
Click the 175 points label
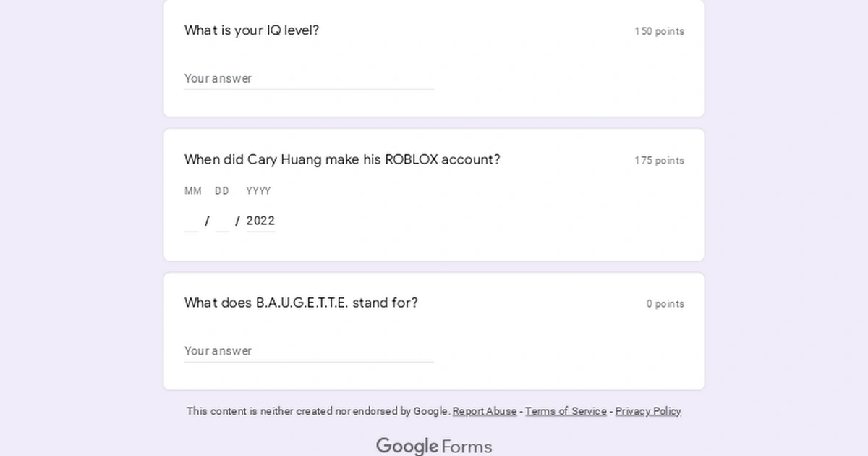[x=659, y=161]
